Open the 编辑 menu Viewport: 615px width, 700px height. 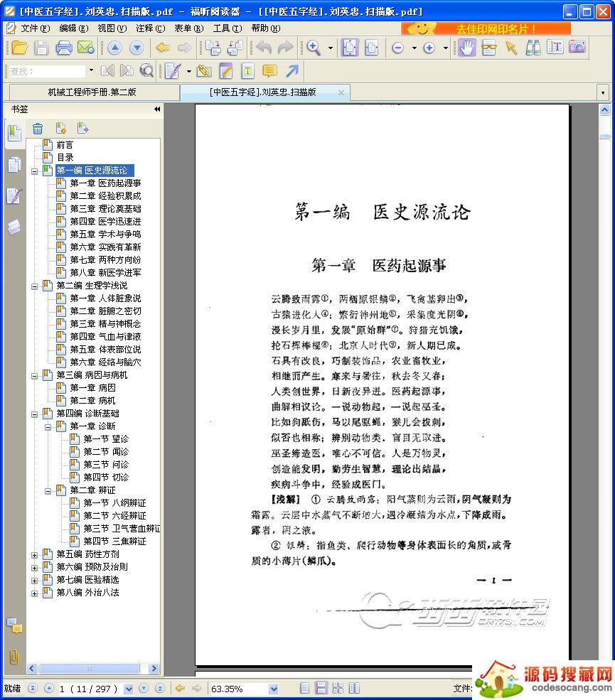pyautogui.click(x=74, y=28)
